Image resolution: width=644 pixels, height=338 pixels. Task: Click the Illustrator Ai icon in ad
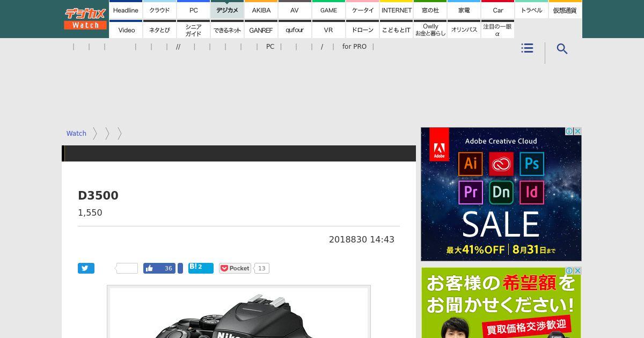pos(471,164)
